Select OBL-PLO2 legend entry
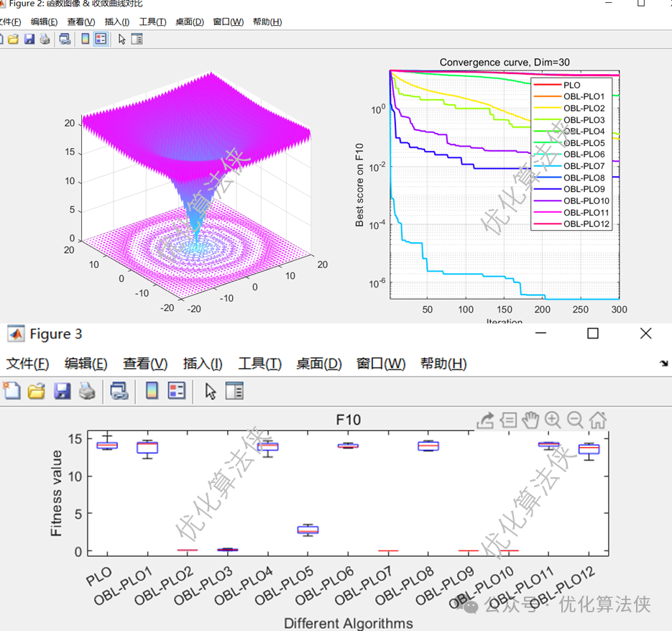Image resolution: width=672 pixels, height=631 pixels. tap(569, 108)
